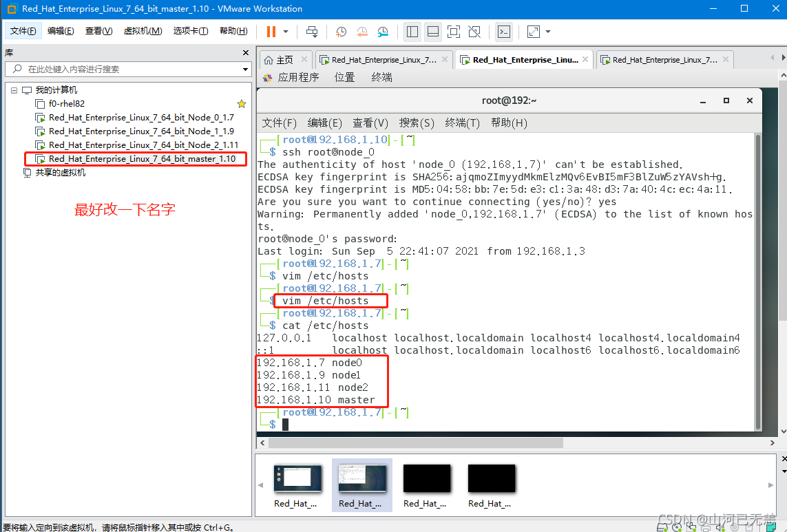Image resolution: width=787 pixels, height=532 pixels.
Task: Toggle favorite star for f0-rhel82
Action: [x=242, y=104]
